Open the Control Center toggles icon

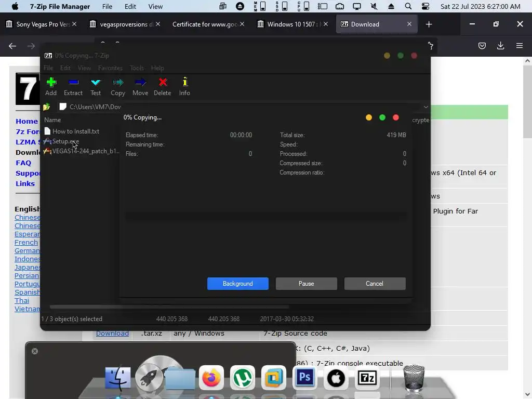point(425,6)
